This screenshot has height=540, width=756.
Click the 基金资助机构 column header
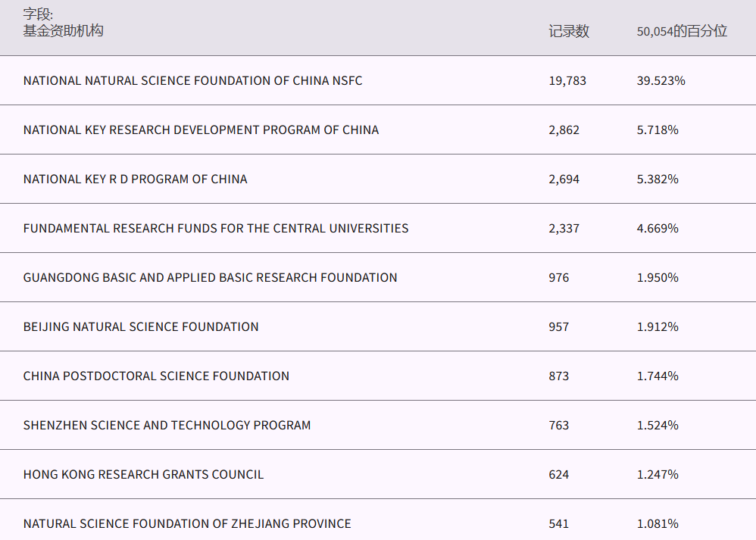(63, 31)
